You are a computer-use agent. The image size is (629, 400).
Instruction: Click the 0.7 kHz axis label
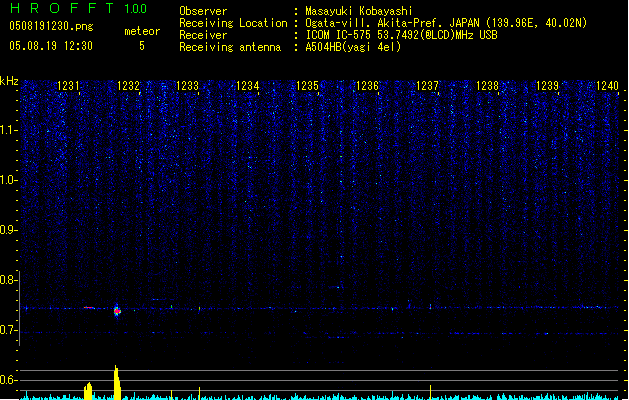tap(8, 330)
